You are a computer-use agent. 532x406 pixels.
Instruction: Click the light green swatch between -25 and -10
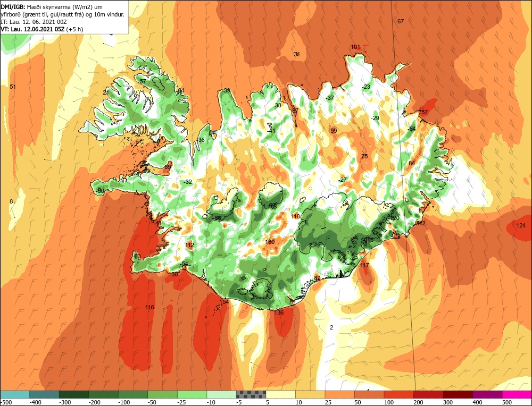pos(192,394)
